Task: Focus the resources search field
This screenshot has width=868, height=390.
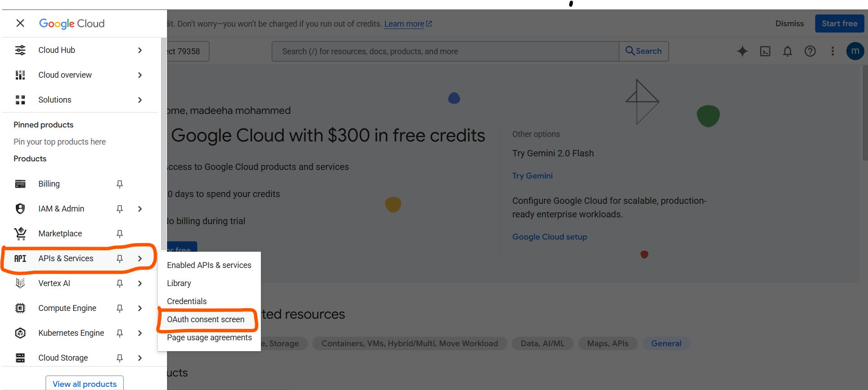Action: tap(445, 52)
